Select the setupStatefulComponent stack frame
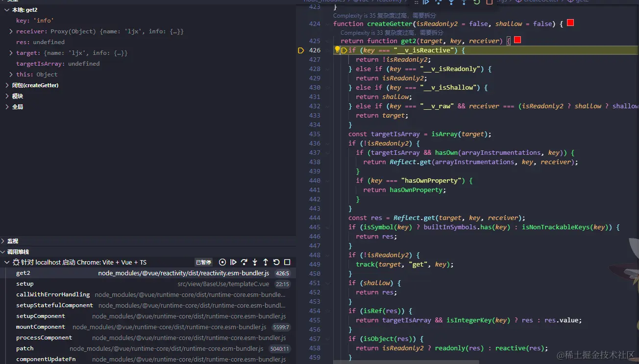The image size is (639, 364). point(148,306)
